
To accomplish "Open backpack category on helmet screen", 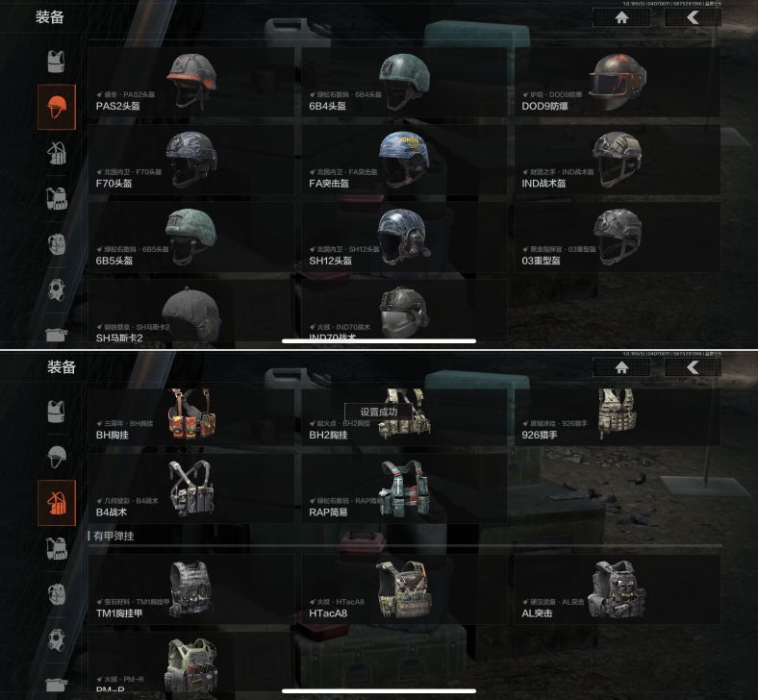I will (57, 243).
